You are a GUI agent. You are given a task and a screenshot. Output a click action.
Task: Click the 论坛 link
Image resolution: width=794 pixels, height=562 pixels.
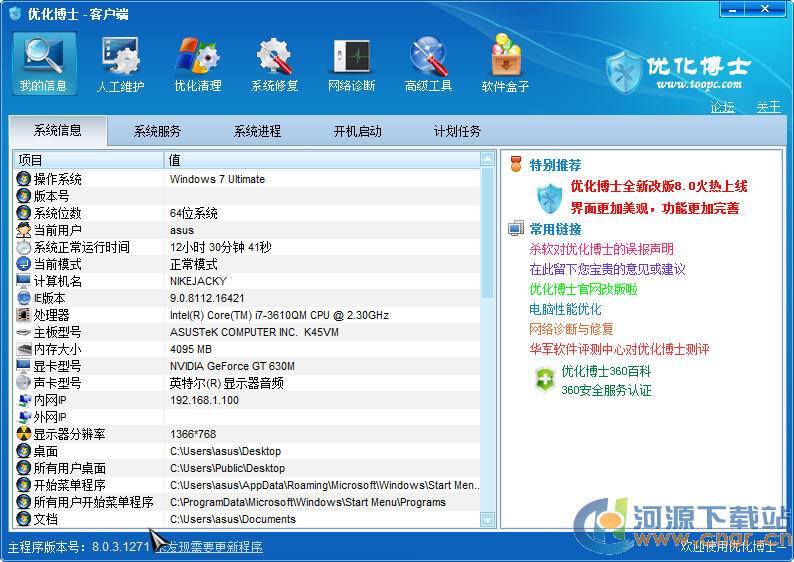[x=722, y=107]
